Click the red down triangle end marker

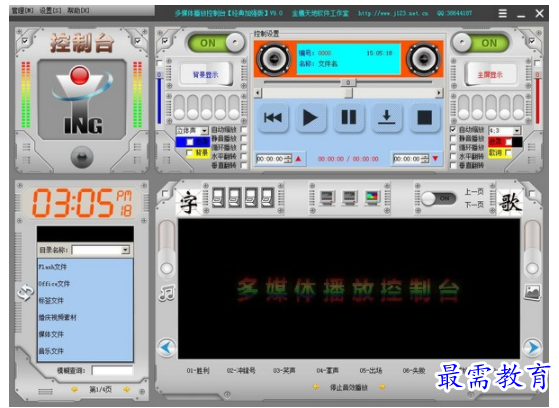tap(435, 159)
